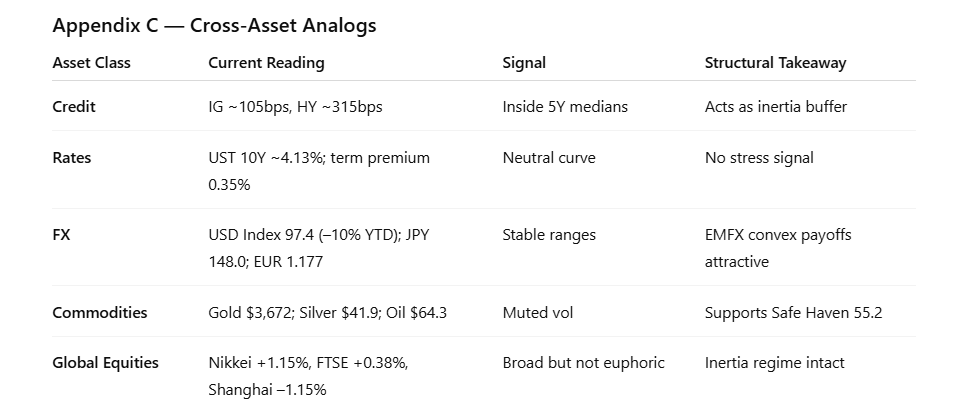Click the UST 10Y term premium cell
Image resolution: width=962 pixels, height=416 pixels.
[318, 170]
